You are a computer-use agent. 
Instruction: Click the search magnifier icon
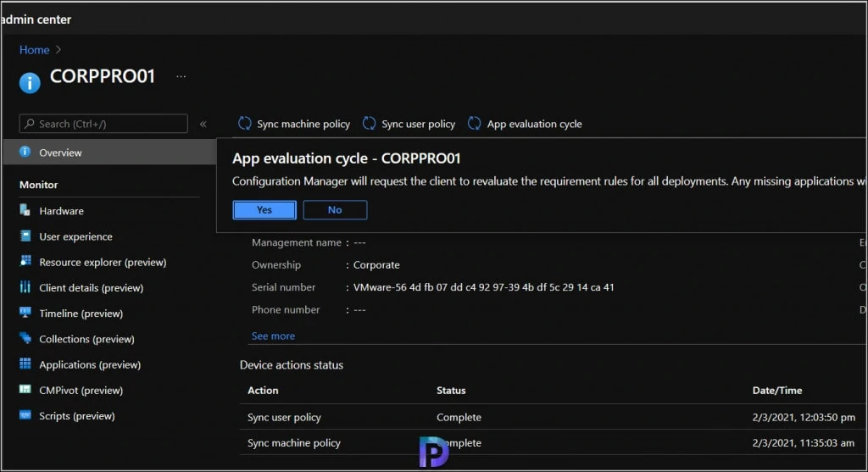click(x=30, y=124)
